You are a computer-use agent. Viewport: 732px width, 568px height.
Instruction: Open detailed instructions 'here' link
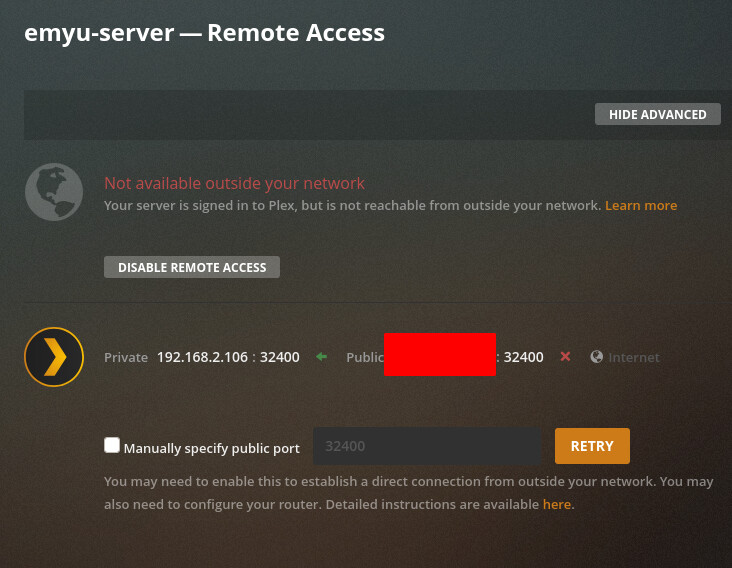click(x=556, y=505)
